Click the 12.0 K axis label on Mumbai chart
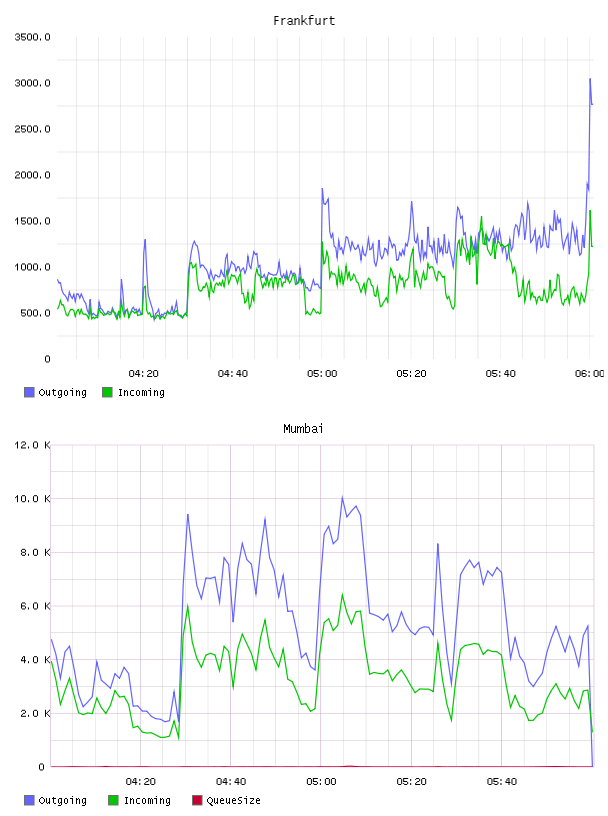Screen dimensions: 608x816 point(32,445)
